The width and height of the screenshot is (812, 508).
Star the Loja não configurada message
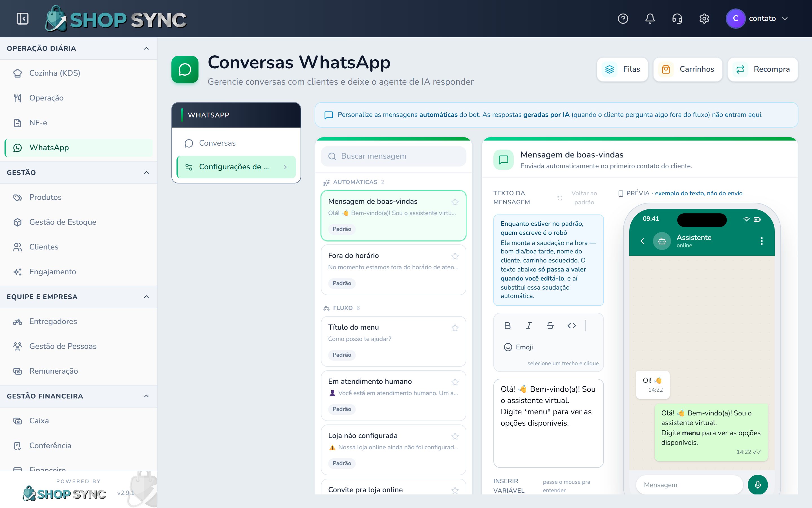click(455, 436)
